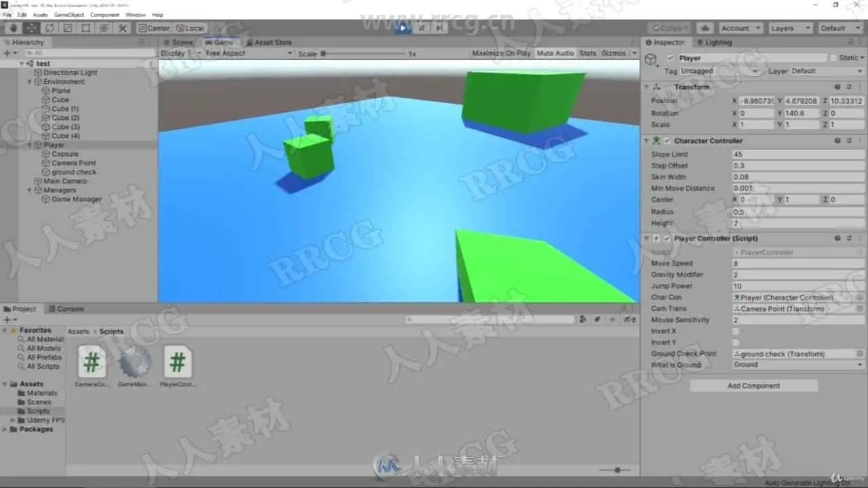Open the File menu
Image resolution: width=868 pixels, height=488 pixels.
[x=7, y=14]
